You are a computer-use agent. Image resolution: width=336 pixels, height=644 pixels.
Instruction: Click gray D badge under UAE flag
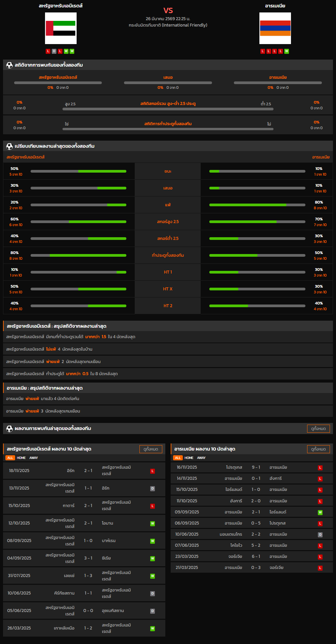54,51
